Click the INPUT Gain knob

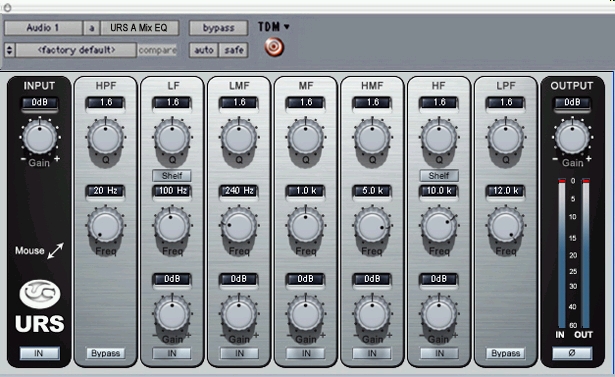coord(40,137)
